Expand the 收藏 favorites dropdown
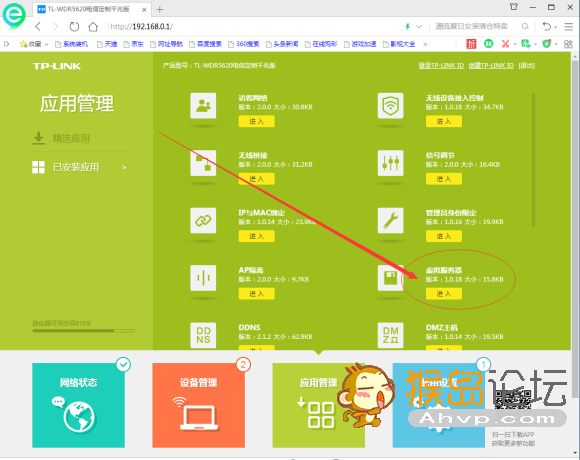Viewport: 580px width, 460px height. click(47, 44)
